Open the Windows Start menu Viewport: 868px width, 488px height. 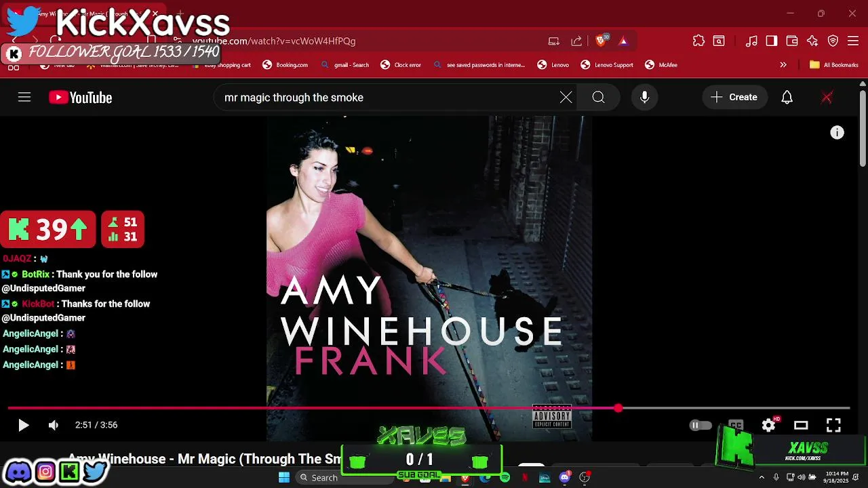284,477
